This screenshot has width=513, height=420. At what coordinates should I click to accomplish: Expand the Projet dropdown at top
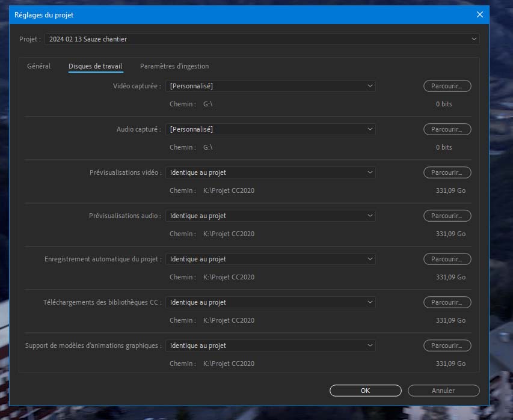(x=262, y=39)
